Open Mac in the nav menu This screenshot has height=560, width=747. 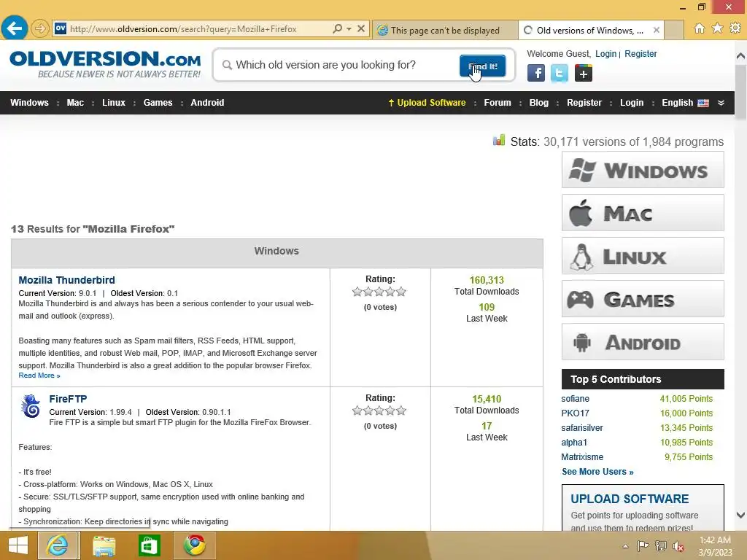75,103
